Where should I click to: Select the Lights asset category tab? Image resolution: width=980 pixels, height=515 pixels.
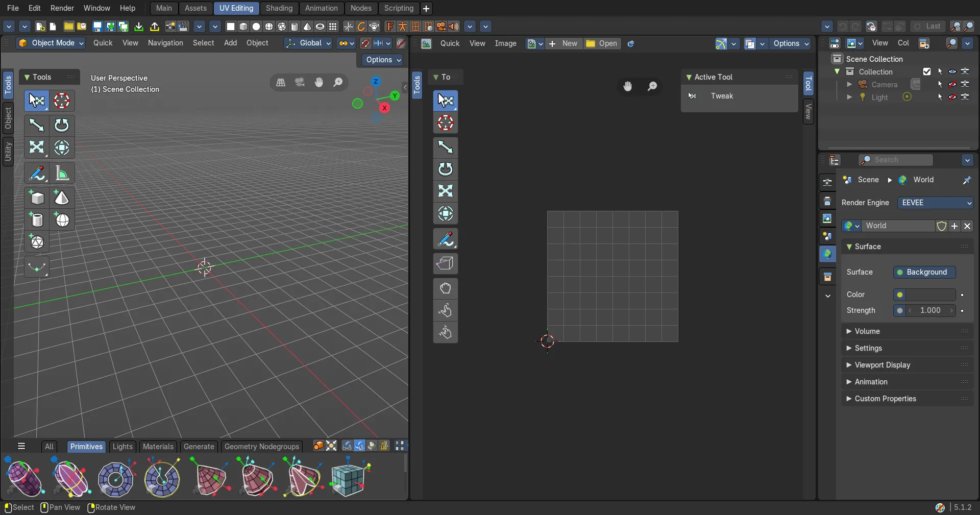tap(122, 447)
